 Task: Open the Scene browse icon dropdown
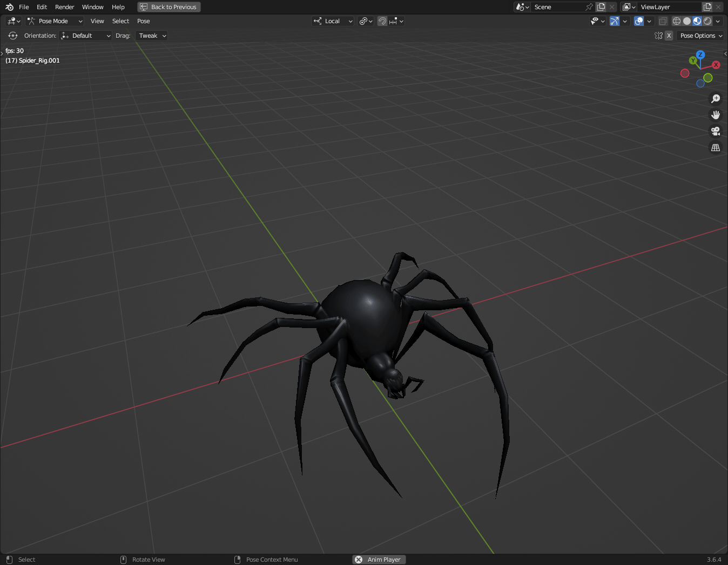[522, 7]
